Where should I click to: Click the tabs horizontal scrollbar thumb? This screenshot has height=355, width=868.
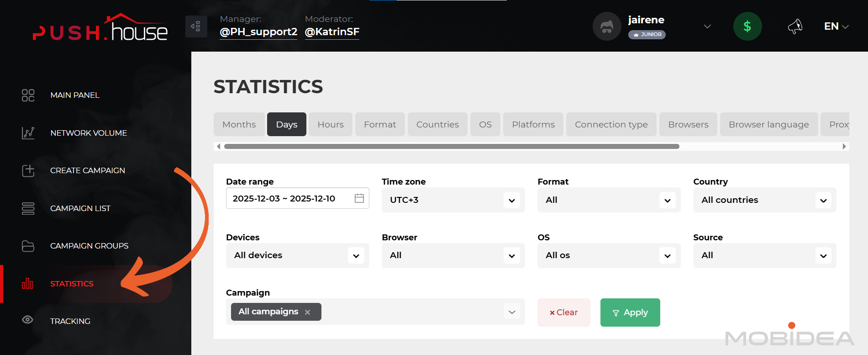pyautogui.click(x=452, y=146)
